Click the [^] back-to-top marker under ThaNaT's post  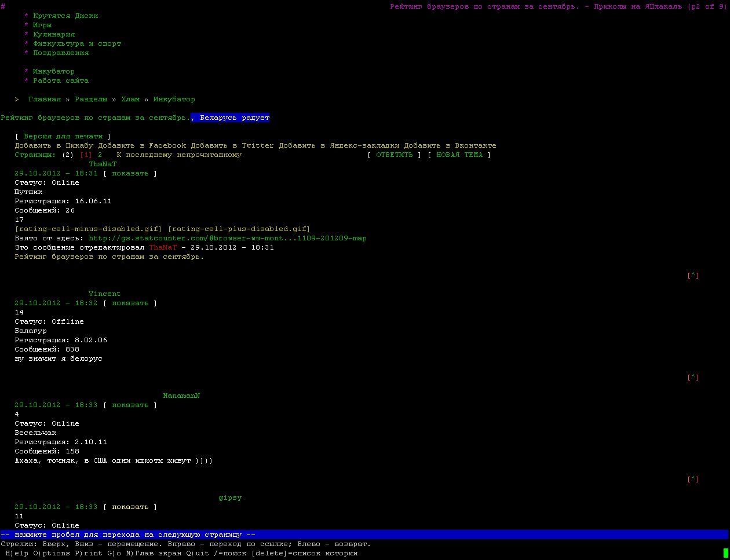(692, 276)
